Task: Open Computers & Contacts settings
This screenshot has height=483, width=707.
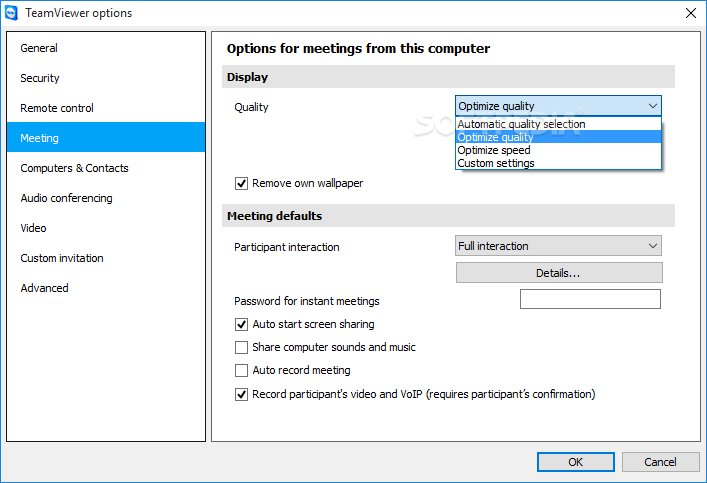Action: 106,168
